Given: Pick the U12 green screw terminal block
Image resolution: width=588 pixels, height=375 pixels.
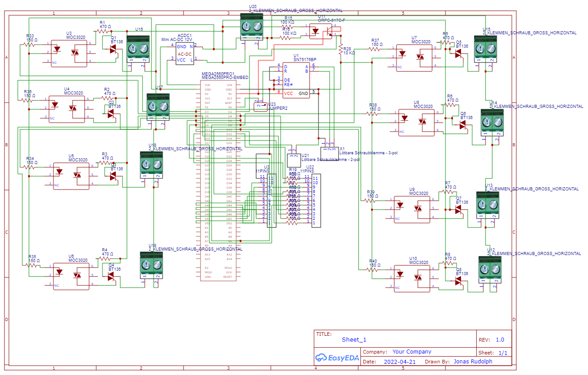Looking at the screenshot, I should point(490,269).
